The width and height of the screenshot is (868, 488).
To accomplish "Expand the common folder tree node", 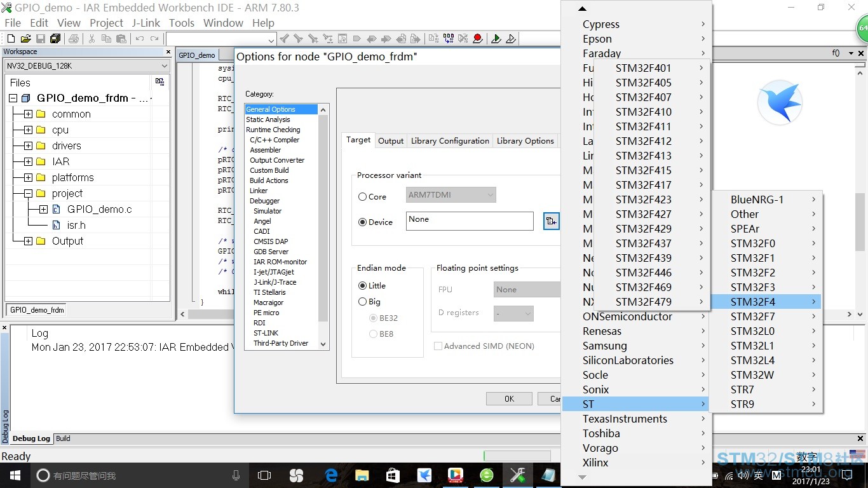I will click(x=28, y=114).
